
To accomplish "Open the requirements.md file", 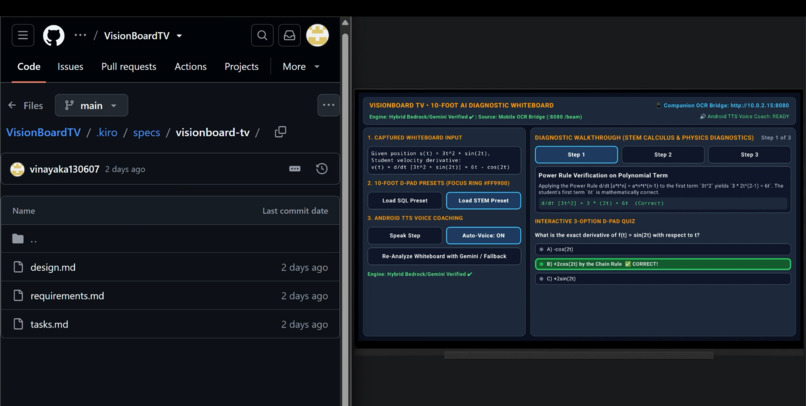I will (67, 296).
